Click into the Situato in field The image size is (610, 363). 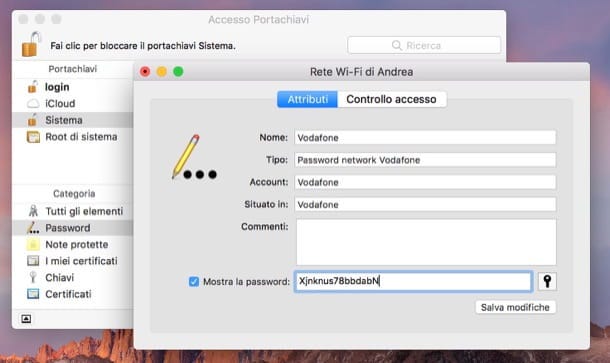[425, 204]
